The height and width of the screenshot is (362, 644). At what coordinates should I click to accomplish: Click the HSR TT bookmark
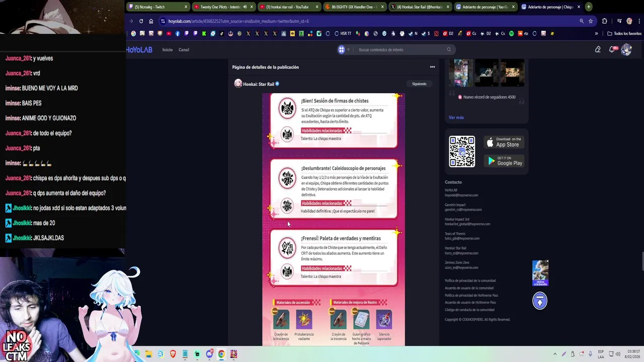point(343,34)
